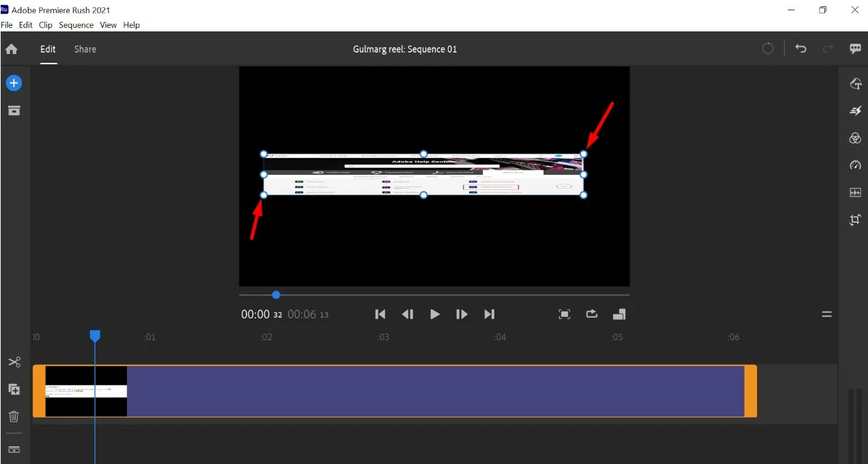
Task: Open the control tracks icon
Action: pos(14,450)
